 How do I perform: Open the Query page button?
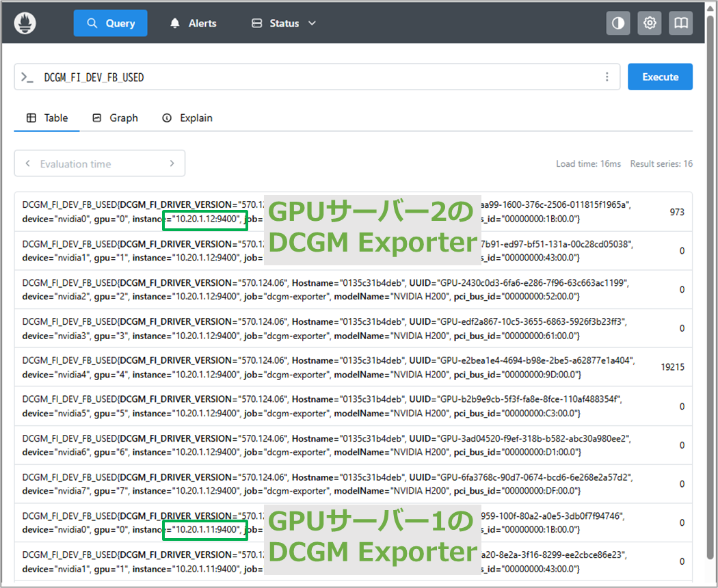pos(110,23)
